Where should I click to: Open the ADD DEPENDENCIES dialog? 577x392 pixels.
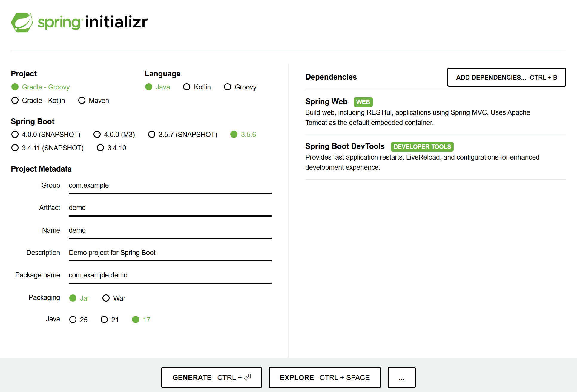pos(506,77)
